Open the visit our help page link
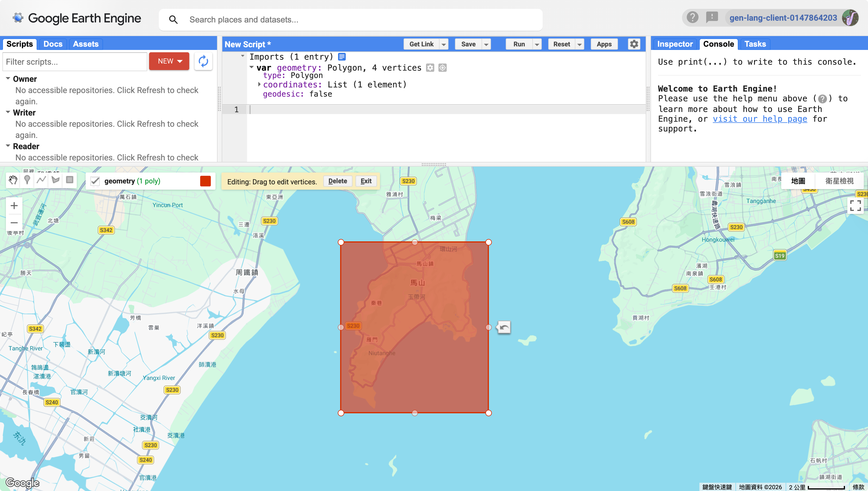Viewport: 868px width, 491px height. (760, 119)
